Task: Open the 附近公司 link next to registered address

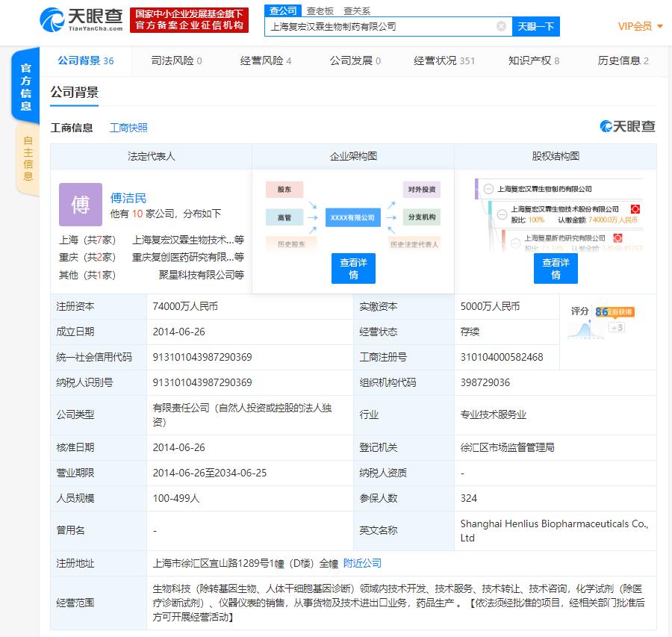Action: pyautogui.click(x=361, y=563)
